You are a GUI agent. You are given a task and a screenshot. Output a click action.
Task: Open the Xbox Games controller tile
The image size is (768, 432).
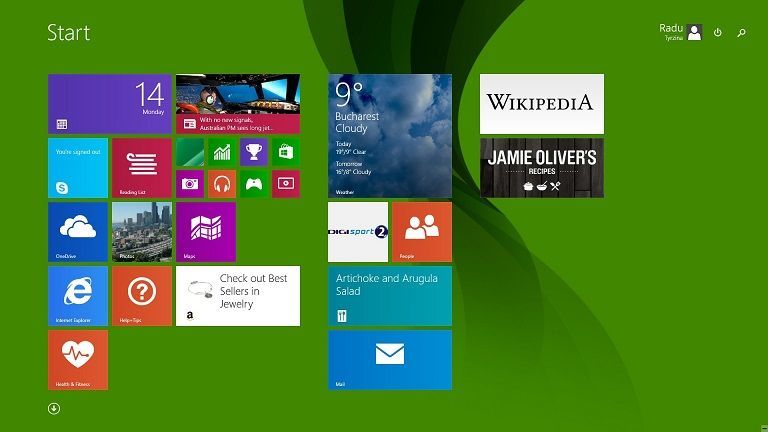pos(254,184)
